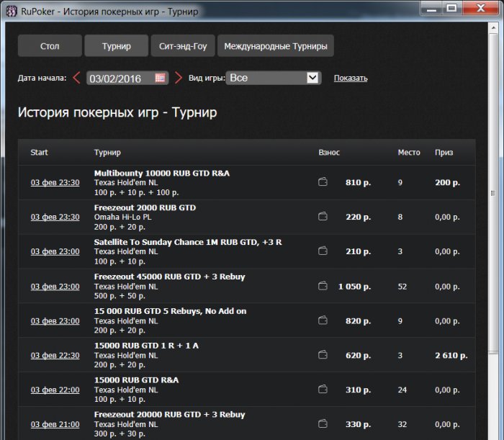The height and width of the screenshot is (440, 504).
Task: Click wallet icon in 15000 RUB 1 R + 1 A row
Action: 323,355
